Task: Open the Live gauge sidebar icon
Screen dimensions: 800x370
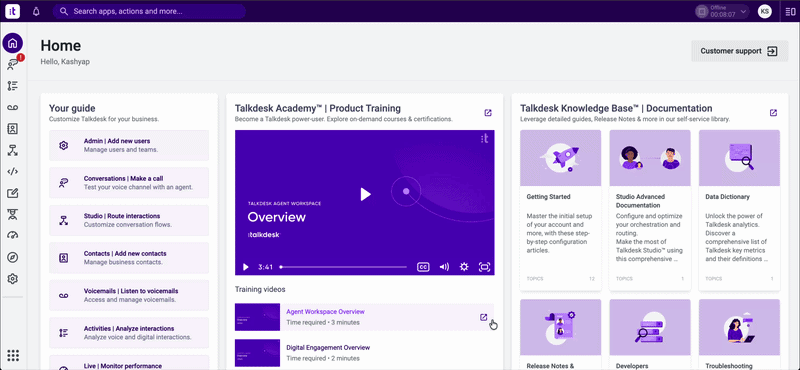Action: pos(13,235)
